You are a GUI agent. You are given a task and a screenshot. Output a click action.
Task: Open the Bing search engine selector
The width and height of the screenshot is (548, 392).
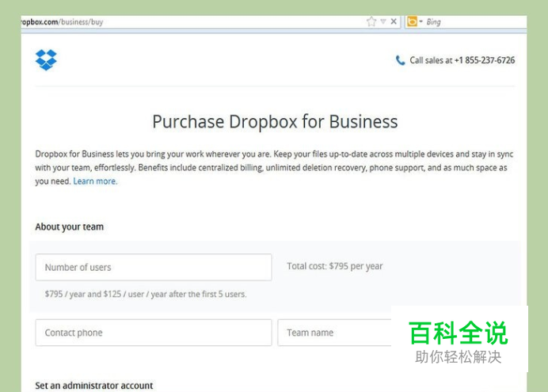click(x=415, y=21)
